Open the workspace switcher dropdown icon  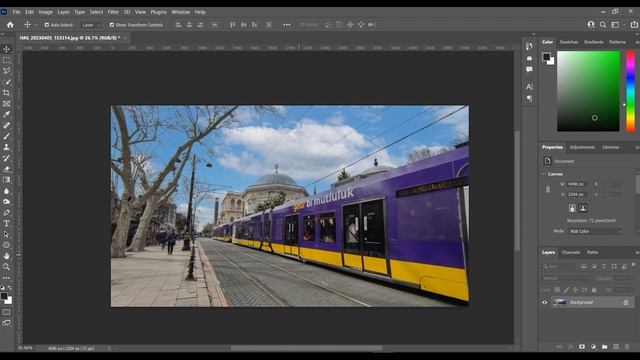(x=615, y=25)
